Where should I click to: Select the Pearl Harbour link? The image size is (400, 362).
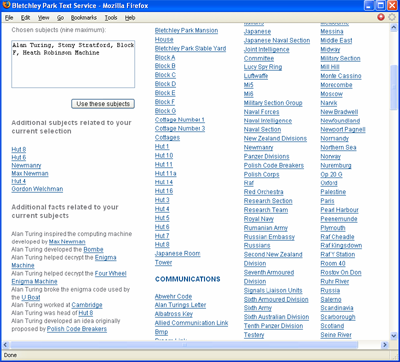[x=340, y=210]
